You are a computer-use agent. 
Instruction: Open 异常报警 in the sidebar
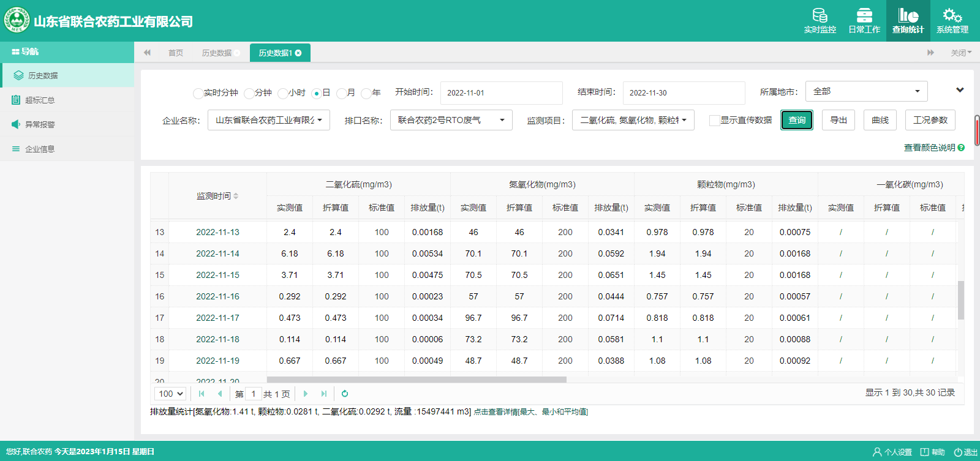67,124
